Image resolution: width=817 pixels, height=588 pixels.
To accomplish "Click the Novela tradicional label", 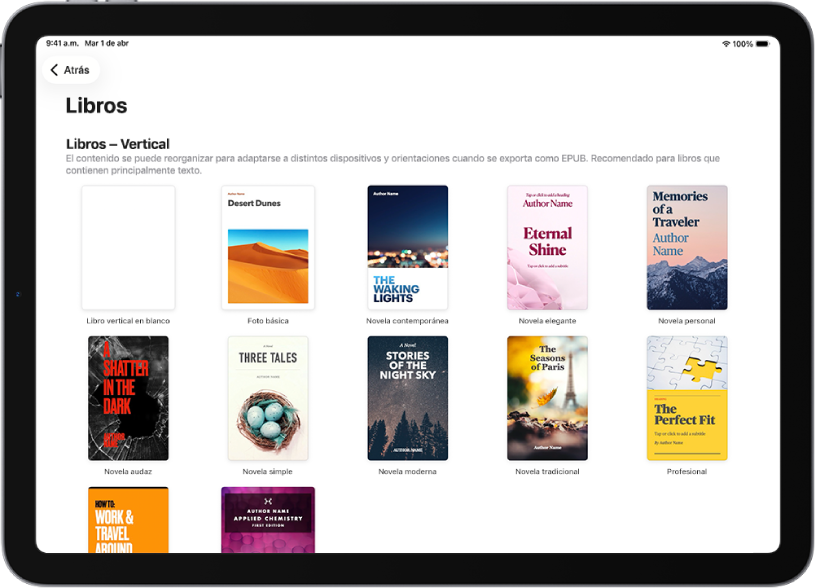I will [x=547, y=471].
